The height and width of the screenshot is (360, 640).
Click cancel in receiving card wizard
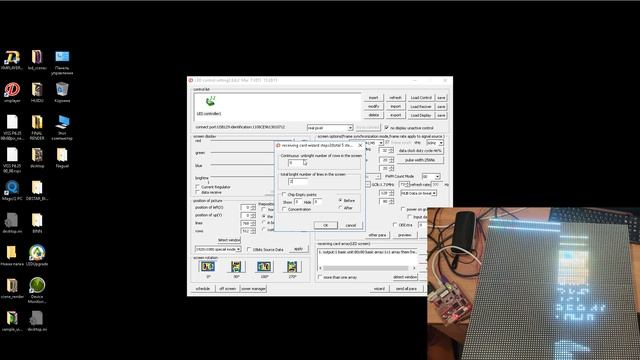(x=351, y=225)
